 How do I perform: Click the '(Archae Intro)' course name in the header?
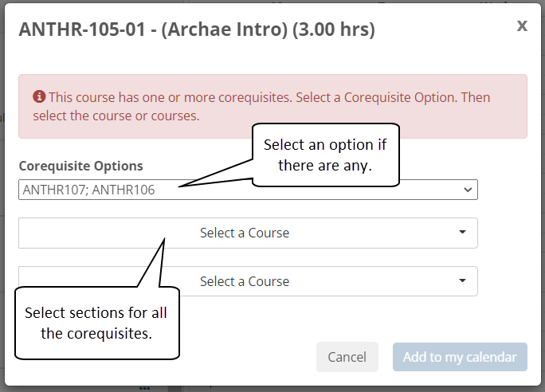pos(226,29)
